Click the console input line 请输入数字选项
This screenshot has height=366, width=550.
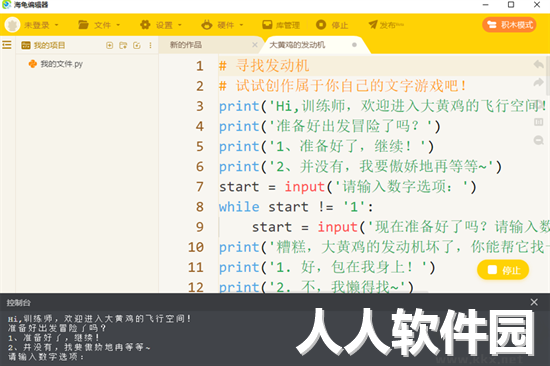[46, 357]
